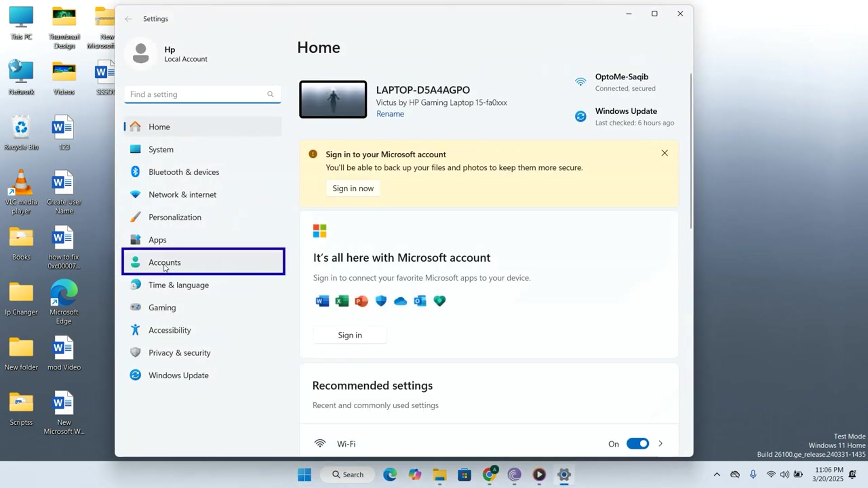Select the Ip Changer folder on desktop
The image size is (868, 488).
pos(21,299)
